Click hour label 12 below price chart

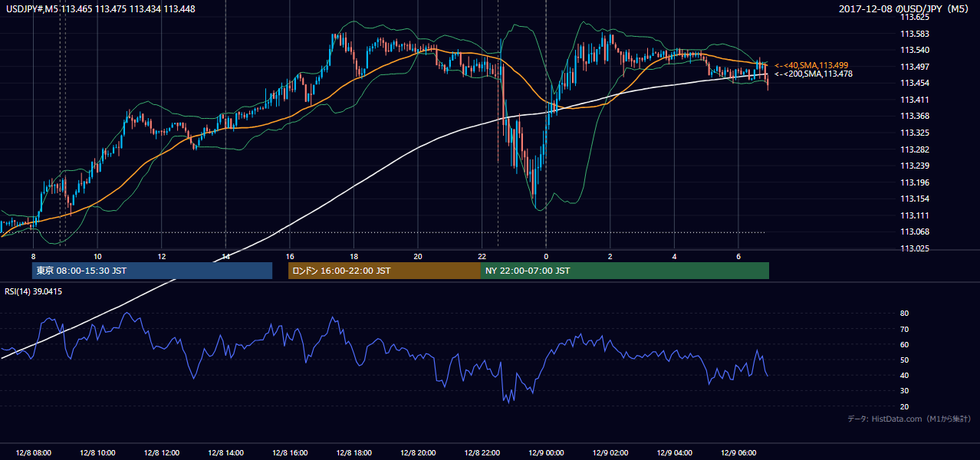coord(161,256)
